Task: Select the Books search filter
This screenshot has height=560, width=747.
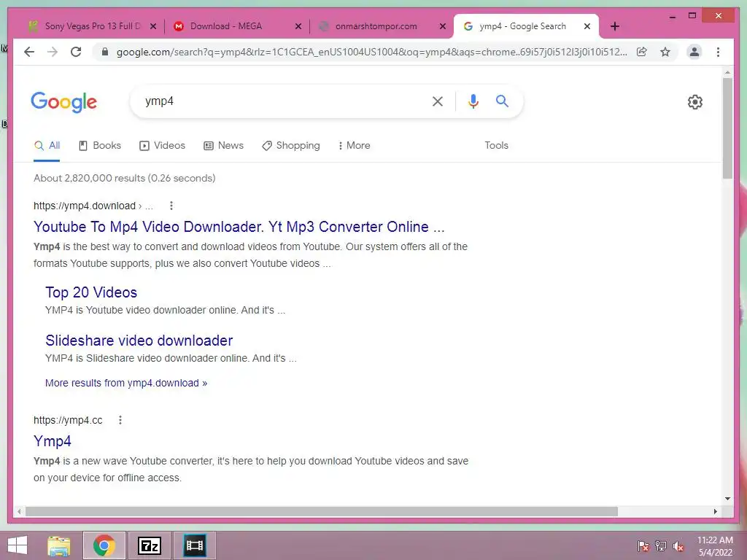Action: (x=99, y=146)
